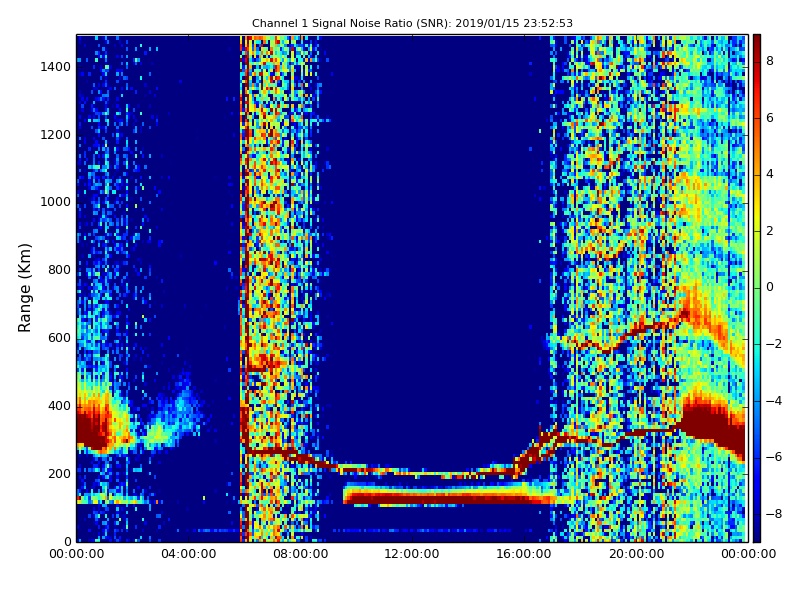
Task: Click the 'Range (Km)' y-axis label
Action: pyautogui.click(x=24, y=288)
